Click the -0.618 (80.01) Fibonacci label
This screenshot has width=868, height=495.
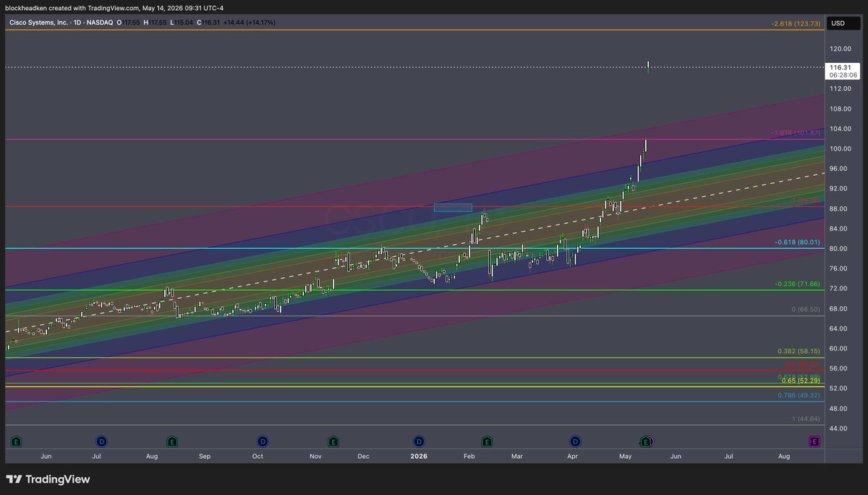point(797,242)
